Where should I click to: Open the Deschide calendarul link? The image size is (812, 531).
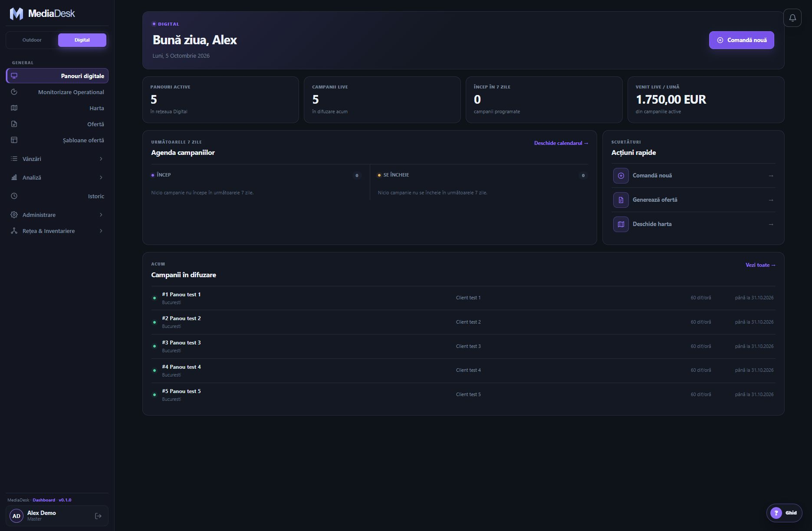561,143
